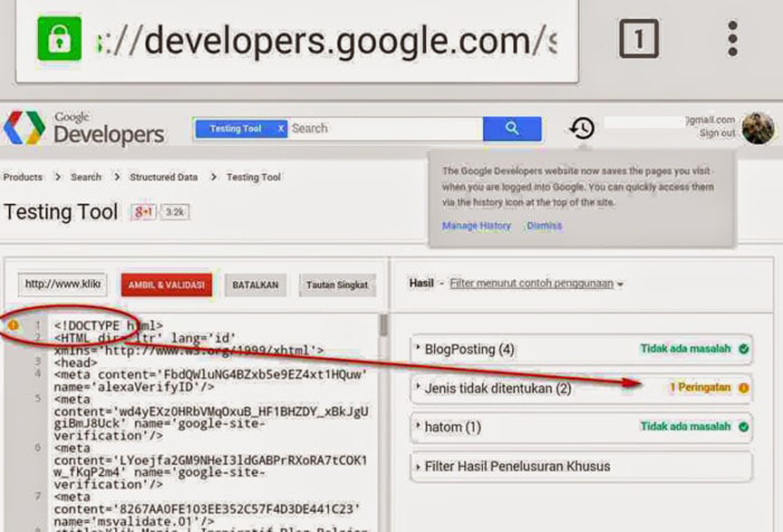
Task: Click Tidak ada masalah status for hatom
Action: (686, 426)
